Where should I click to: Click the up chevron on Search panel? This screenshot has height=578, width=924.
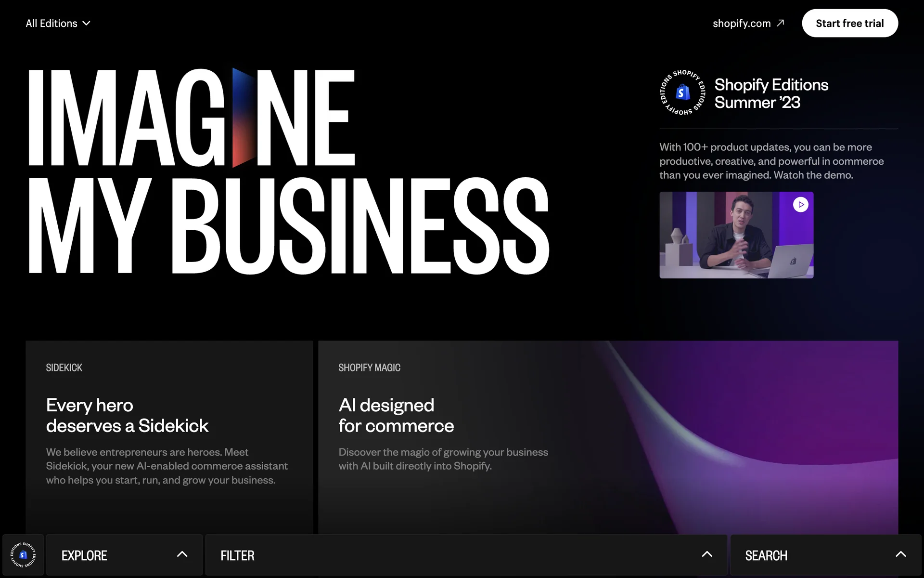(x=900, y=554)
